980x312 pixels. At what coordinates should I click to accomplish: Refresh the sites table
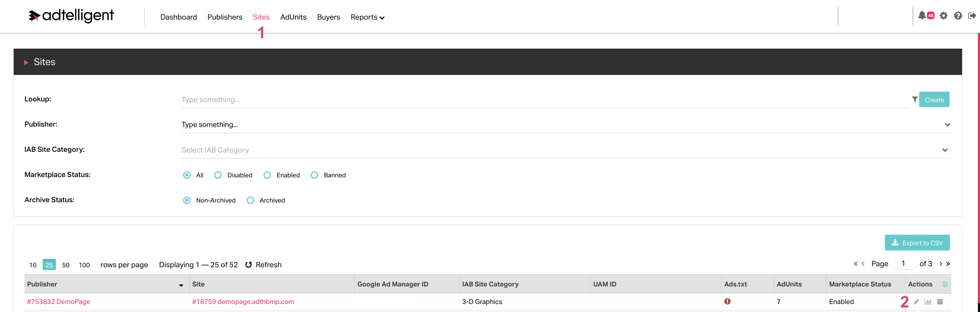click(x=263, y=264)
